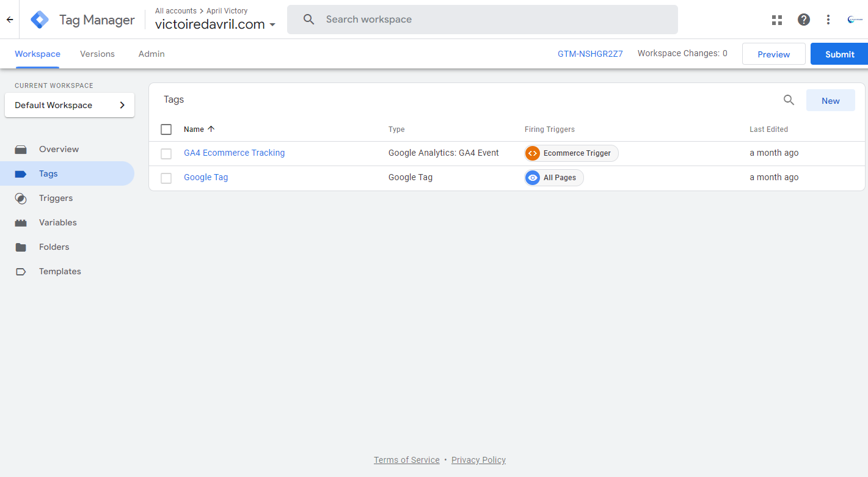Open the GA4 Ecommerce Tracking tag link

[x=234, y=153]
